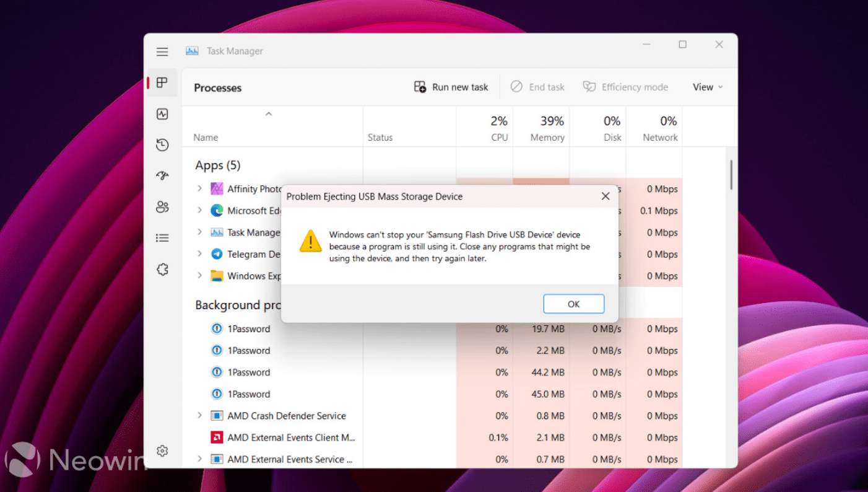This screenshot has width=868, height=492.
Task: Switch to the Processes tab
Action: tap(162, 82)
